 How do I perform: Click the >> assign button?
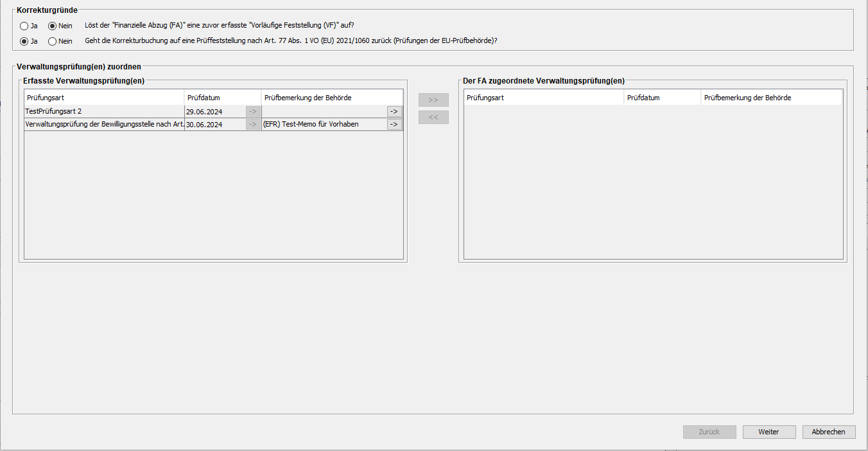(433, 100)
